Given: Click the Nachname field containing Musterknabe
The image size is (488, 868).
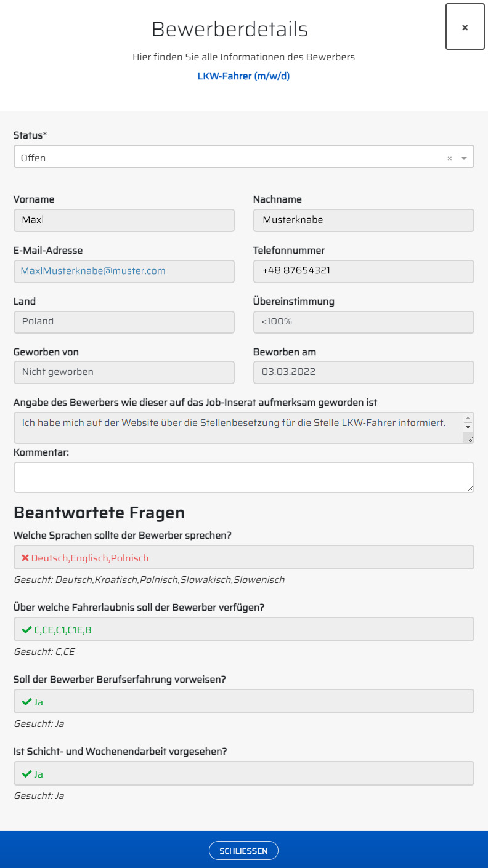Looking at the screenshot, I should tap(363, 220).
